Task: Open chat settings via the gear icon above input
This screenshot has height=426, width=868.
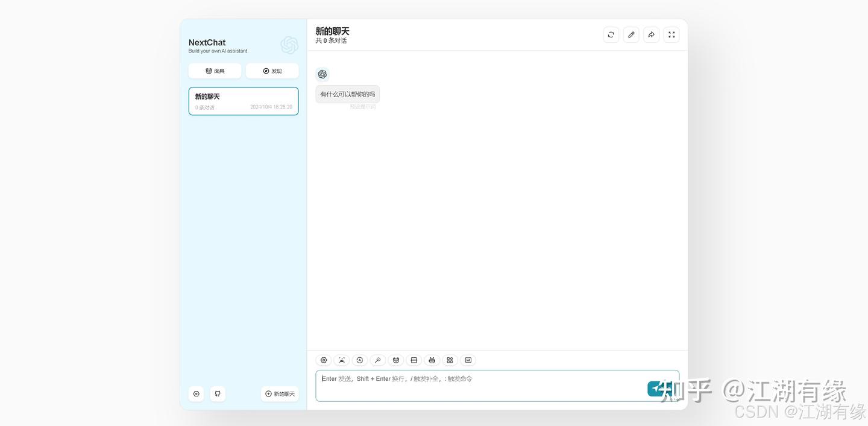Action: pyautogui.click(x=324, y=360)
